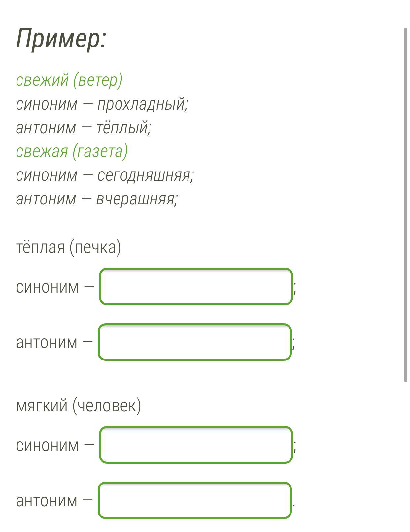
Task: Click the example word вчерашняя
Action: point(136,199)
